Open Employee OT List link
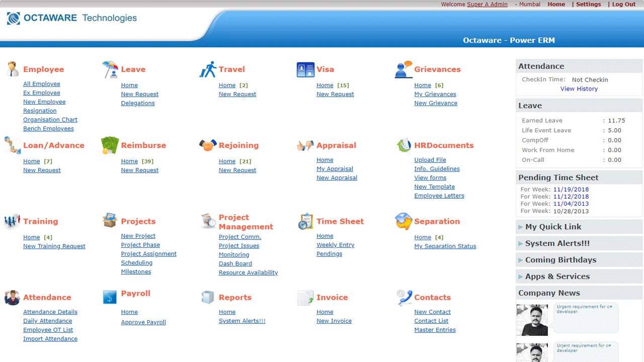The image size is (644, 362). pyautogui.click(x=48, y=330)
